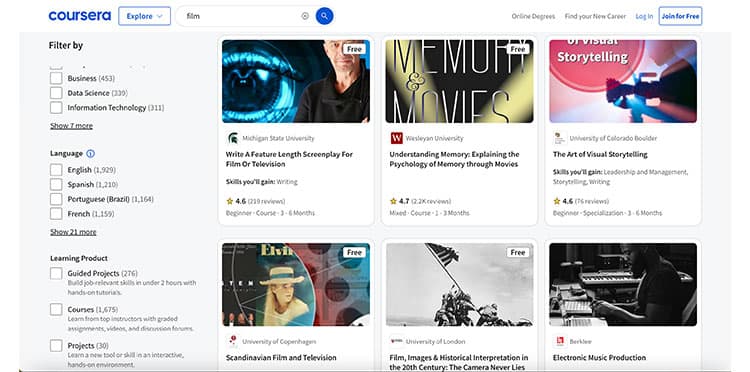
Task: Click the star rating of Visual Storytelling course
Action: (562, 201)
